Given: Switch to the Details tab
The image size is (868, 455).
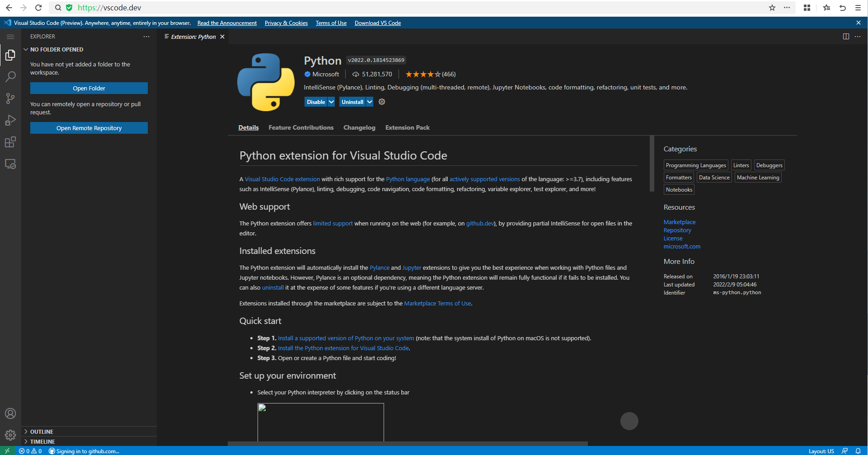Looking at the screenshot, I should pyautogui.click(x=249, y=127).
